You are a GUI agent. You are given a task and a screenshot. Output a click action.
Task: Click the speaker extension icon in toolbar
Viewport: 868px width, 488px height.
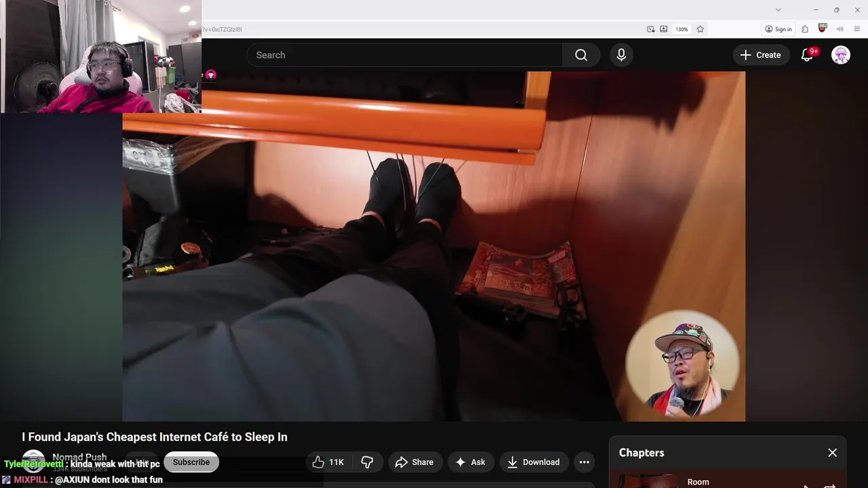pyautogui.click(x=840, y=29)
